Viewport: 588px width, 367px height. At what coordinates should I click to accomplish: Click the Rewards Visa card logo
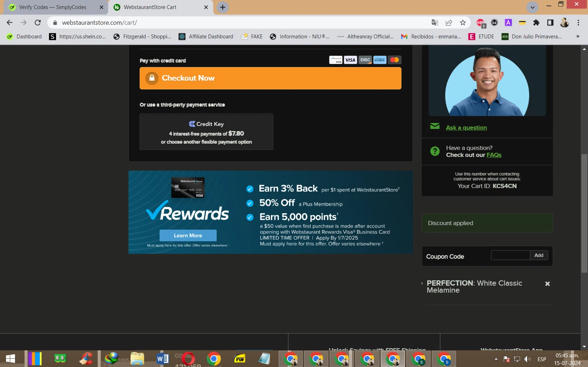(x=336, y=60)
